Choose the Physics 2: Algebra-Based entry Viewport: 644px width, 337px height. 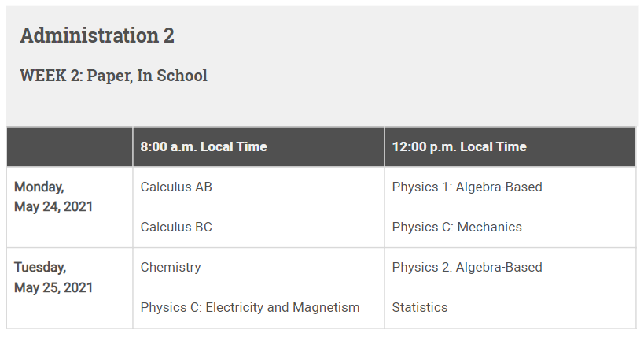click(467, 268)
